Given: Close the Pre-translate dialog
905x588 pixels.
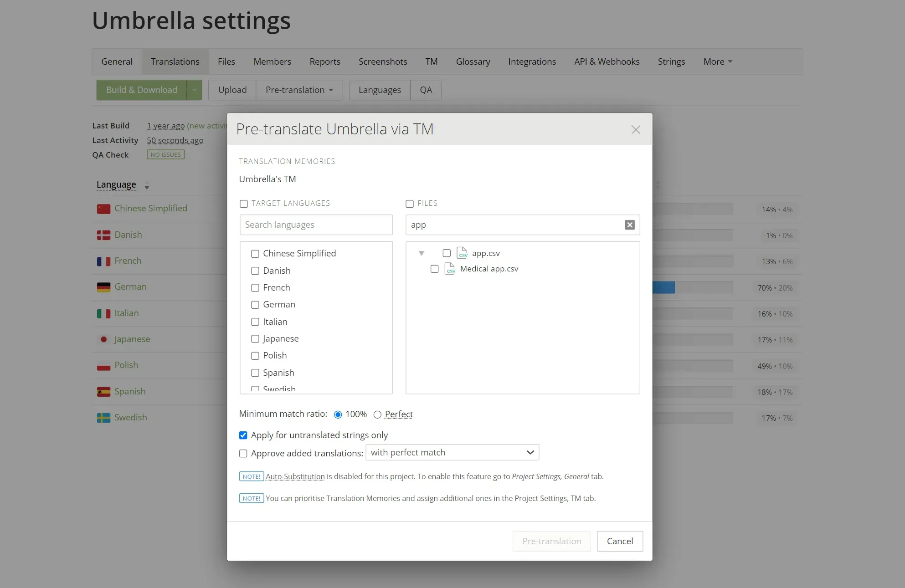Looking at the screenshot, I should click(636, 129).
